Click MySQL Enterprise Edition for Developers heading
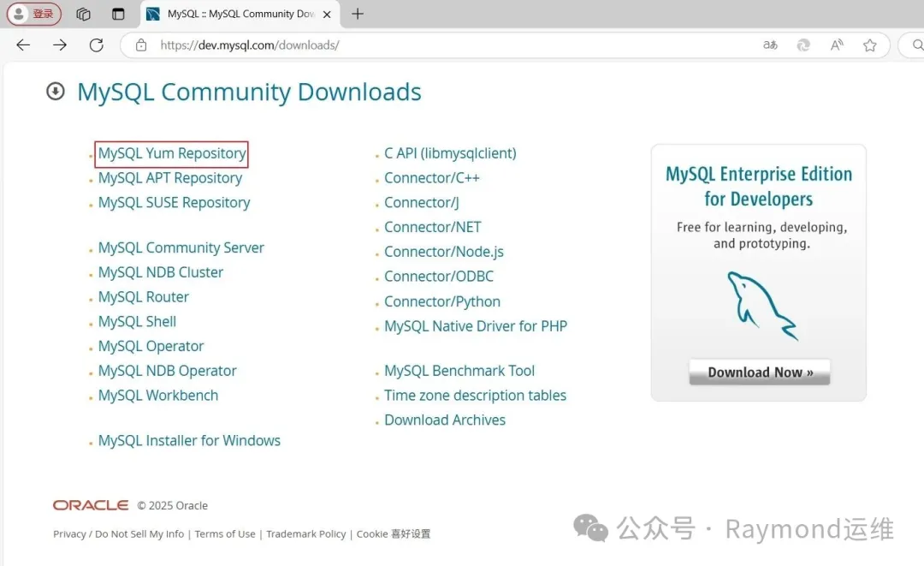 point(758,187)
